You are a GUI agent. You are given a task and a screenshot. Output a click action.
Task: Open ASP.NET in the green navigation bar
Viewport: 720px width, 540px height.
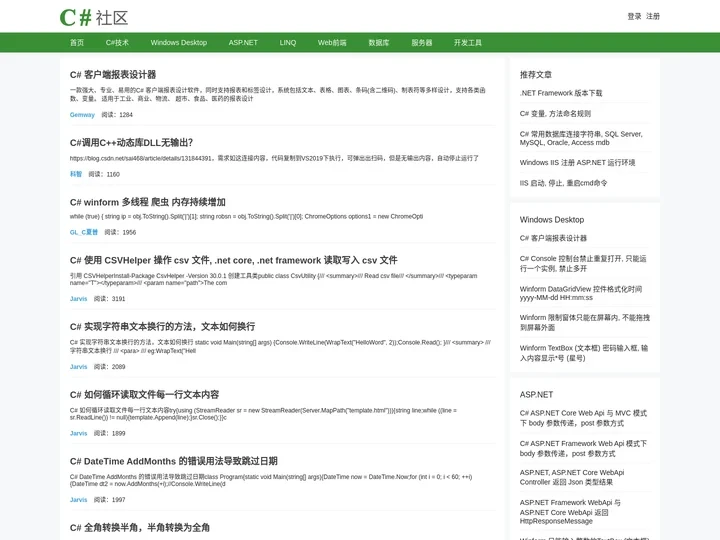click(243, 43)
